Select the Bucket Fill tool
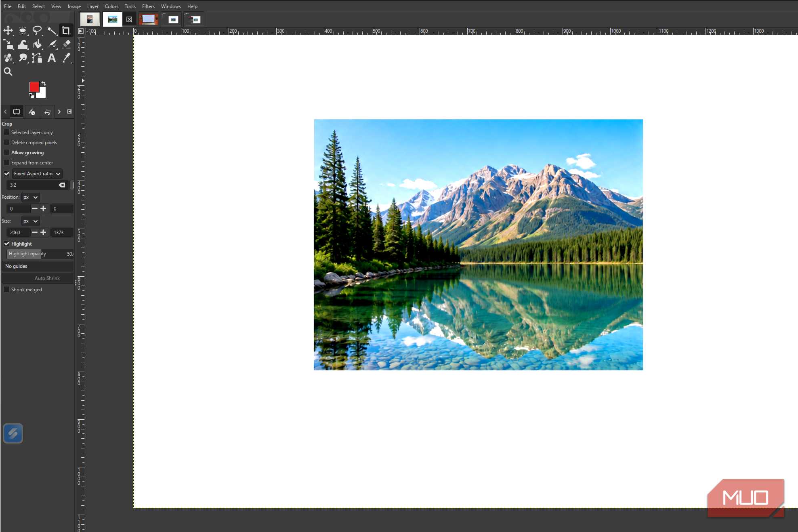798x532 pixels. point(37,44)
